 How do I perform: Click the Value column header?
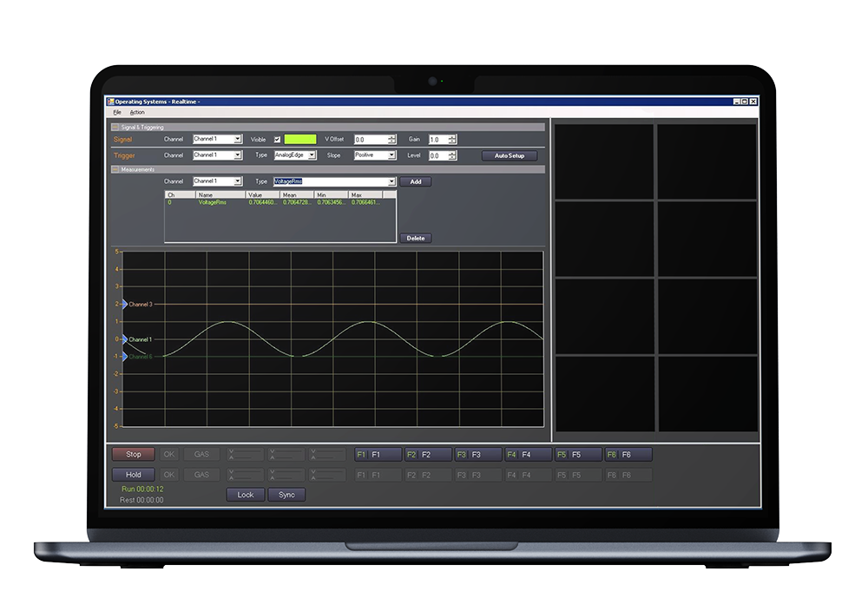point(262,194)
